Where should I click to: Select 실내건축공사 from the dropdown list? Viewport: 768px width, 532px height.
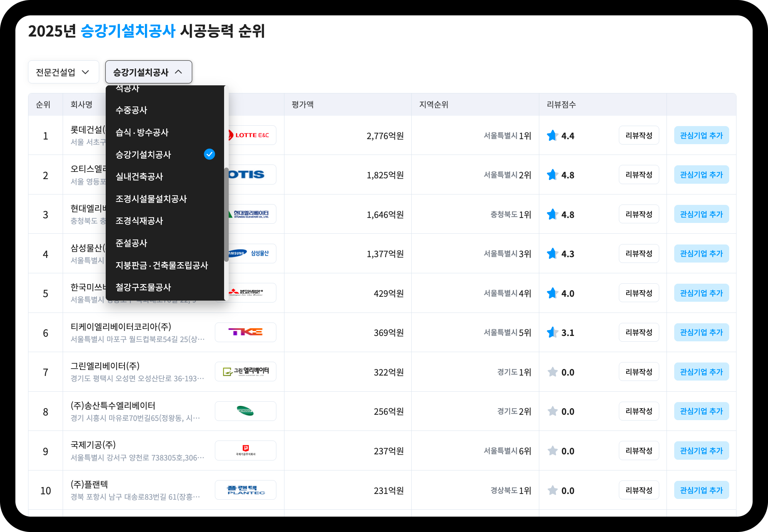click(x=165, y=176)
